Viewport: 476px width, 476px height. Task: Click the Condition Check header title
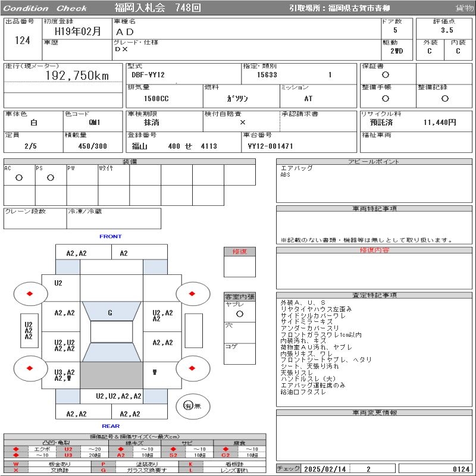coord(46,8)
